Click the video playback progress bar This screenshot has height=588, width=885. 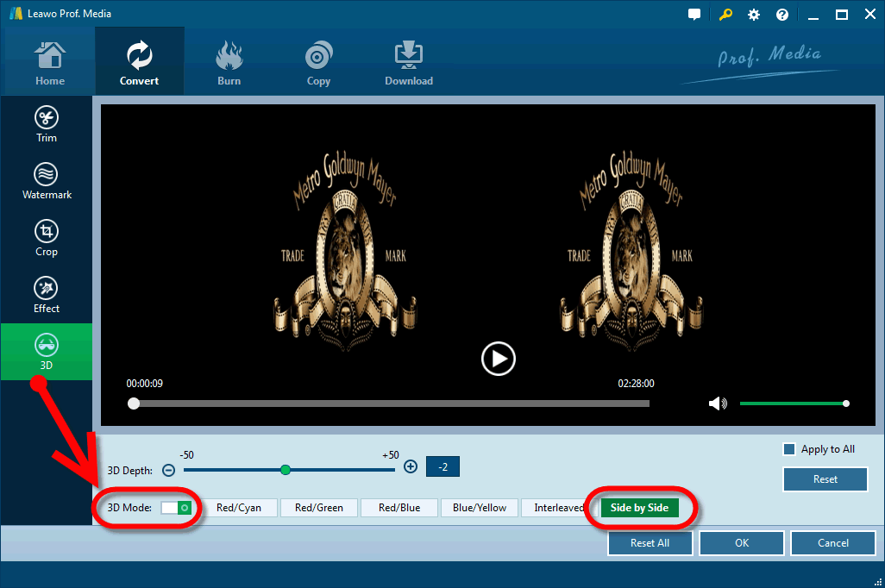[391, 403]
